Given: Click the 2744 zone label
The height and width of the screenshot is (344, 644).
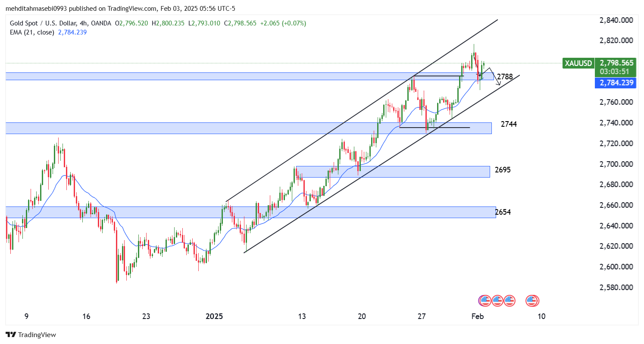Looking at the screenshot, I should (x=509, y=124).
